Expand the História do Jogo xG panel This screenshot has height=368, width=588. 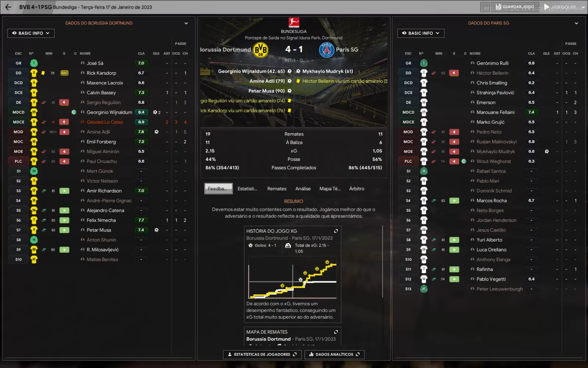pos(336,231)
